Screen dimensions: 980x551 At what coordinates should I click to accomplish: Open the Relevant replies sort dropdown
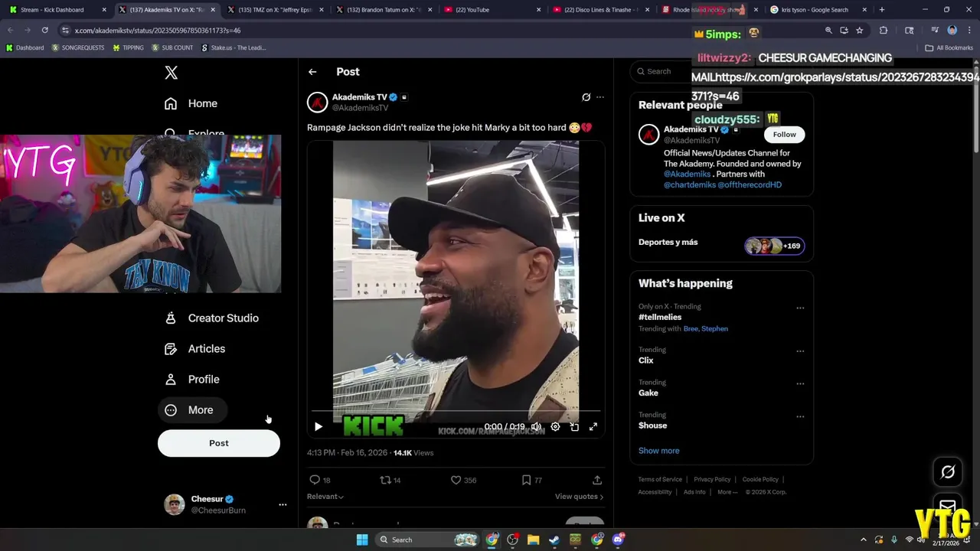(x=325, y=497)
